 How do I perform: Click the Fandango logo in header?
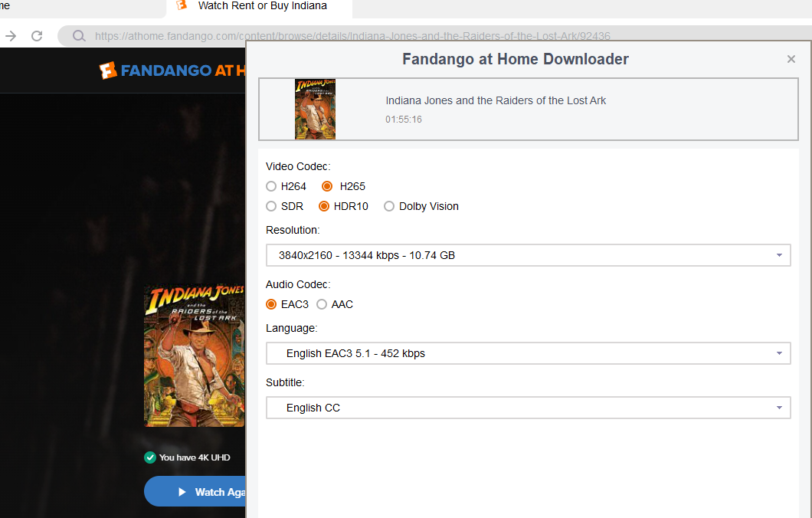click(x=172, y=70)
